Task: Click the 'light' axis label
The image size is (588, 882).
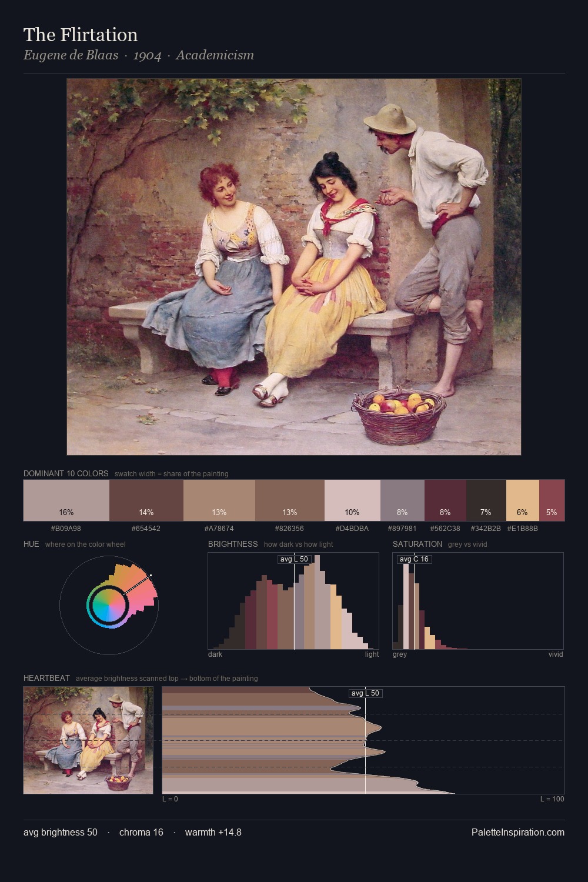Action: click(x=372, y=654)
